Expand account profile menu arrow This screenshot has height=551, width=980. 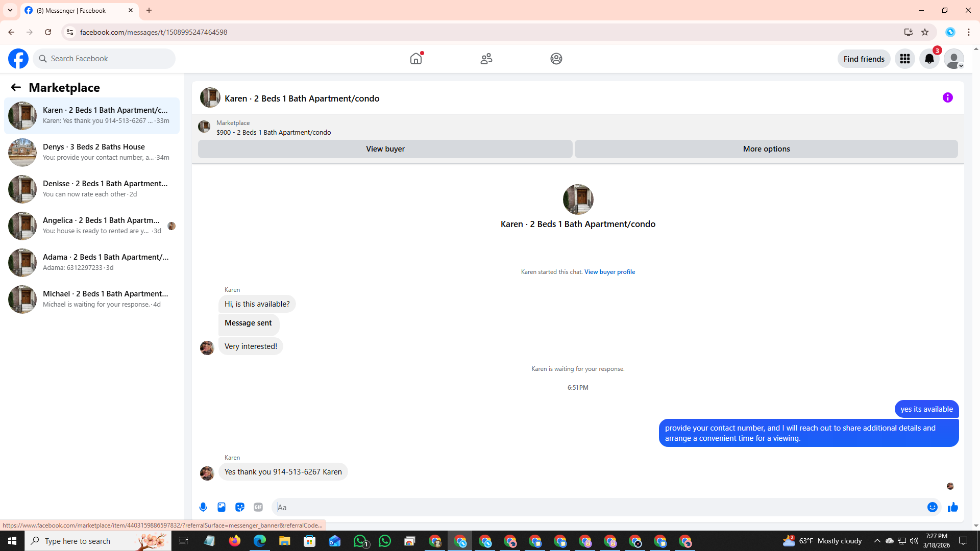click(x=961, y=65)
